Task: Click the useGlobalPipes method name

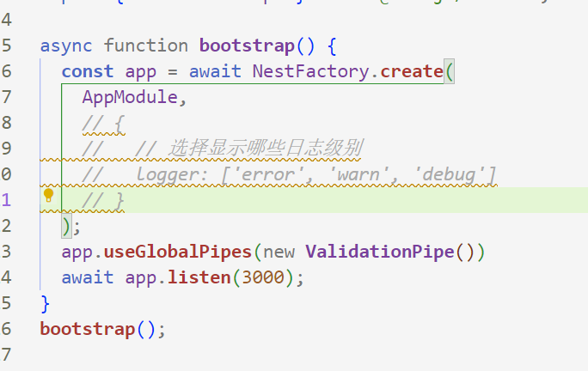Action: pyautogui.click(x=178, y=252)
